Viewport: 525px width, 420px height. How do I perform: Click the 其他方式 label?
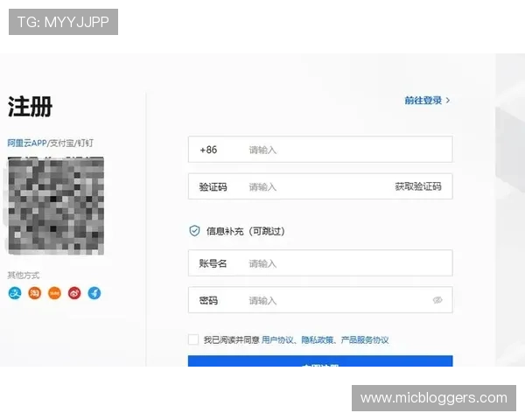24,276
